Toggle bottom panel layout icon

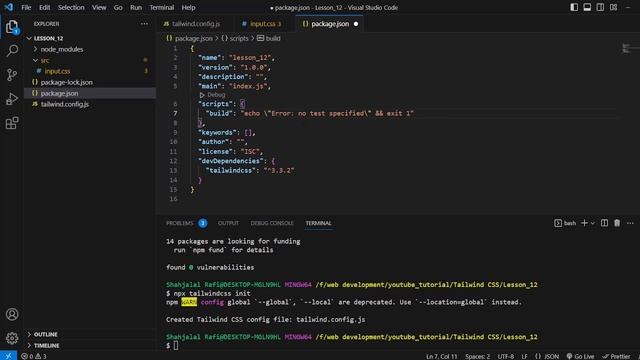point(587,7)
